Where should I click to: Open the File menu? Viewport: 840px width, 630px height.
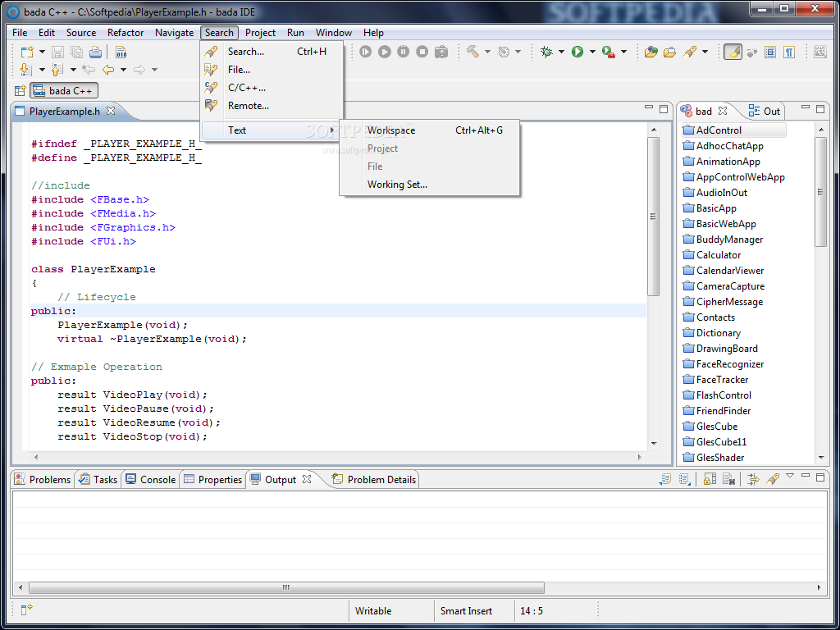[20, 33]
